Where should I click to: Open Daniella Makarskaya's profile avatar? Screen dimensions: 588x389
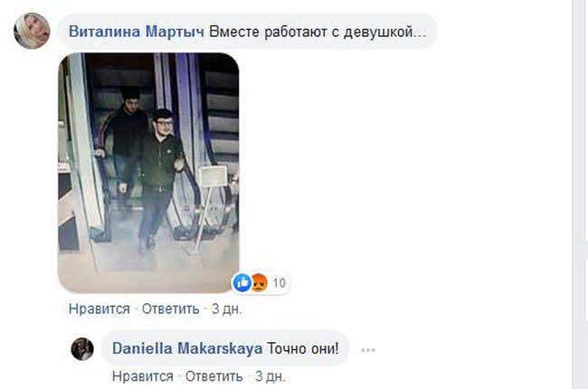point(82,349)
